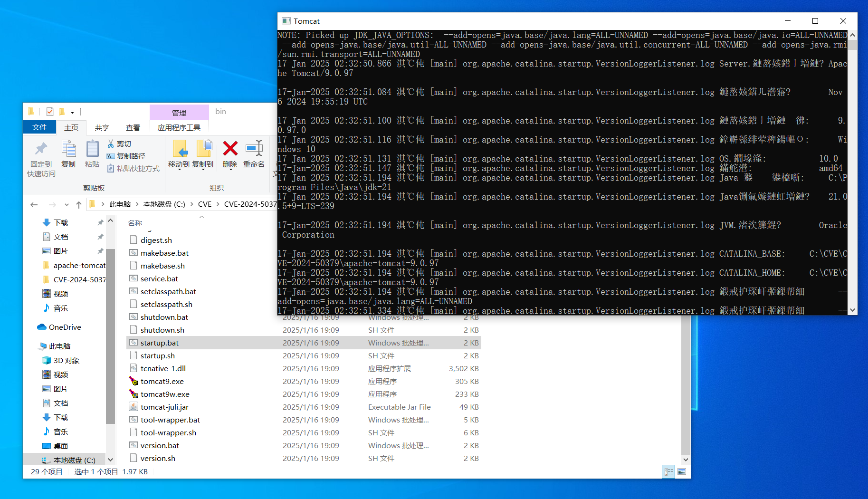Click the 删除 red X icon
Image resolution: width=868 pixels, height=499 pixels.
(230, 149)
